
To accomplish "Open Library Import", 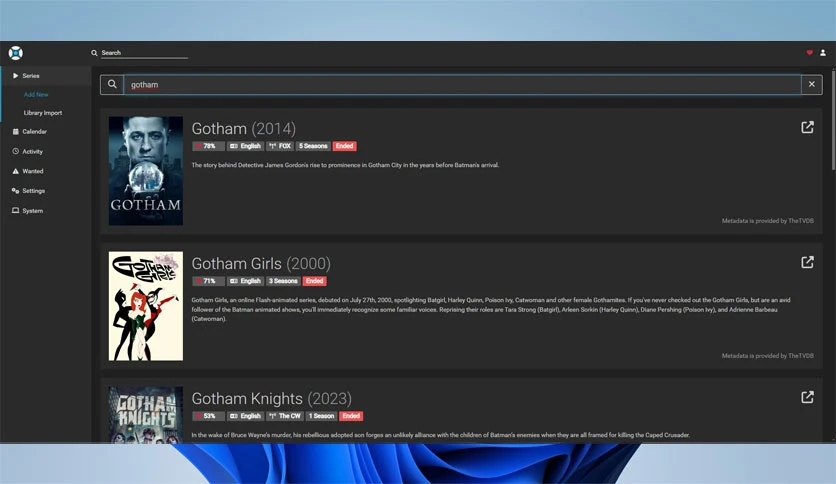I will pyautogui.click(x=43, y=113).
